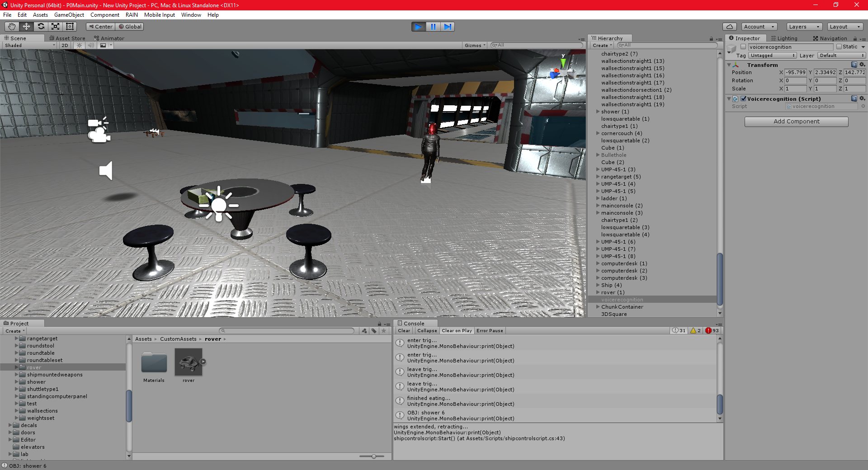The height and width of the screenshot is (470, 868).
Task: Check the Static checkbox
Action: click(x=839, y=47)
